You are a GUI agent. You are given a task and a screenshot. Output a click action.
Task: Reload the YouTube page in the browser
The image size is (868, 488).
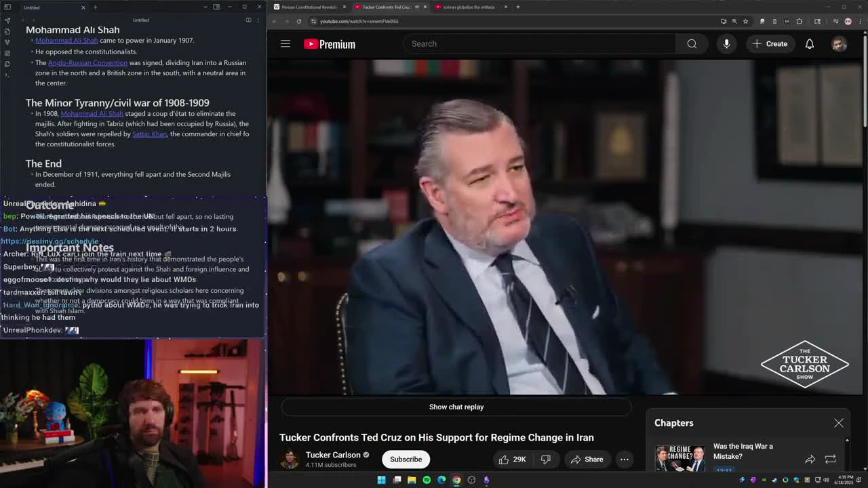pos(298,21)
